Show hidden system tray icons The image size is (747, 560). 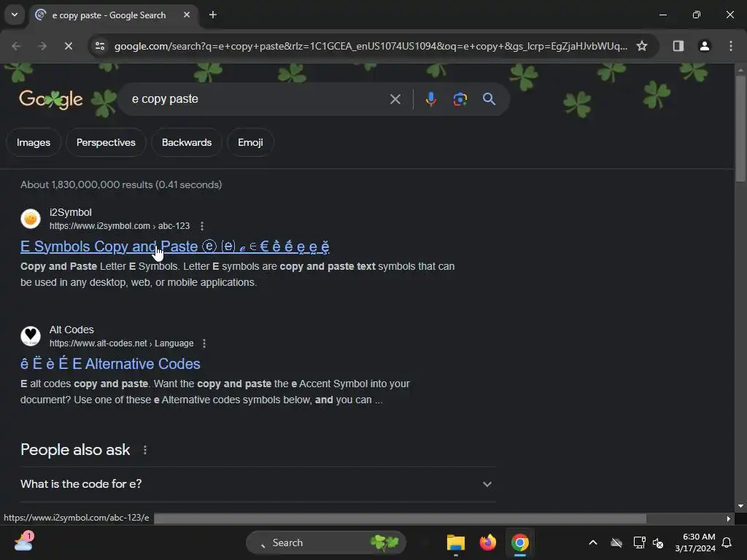[x=593, y=542]
